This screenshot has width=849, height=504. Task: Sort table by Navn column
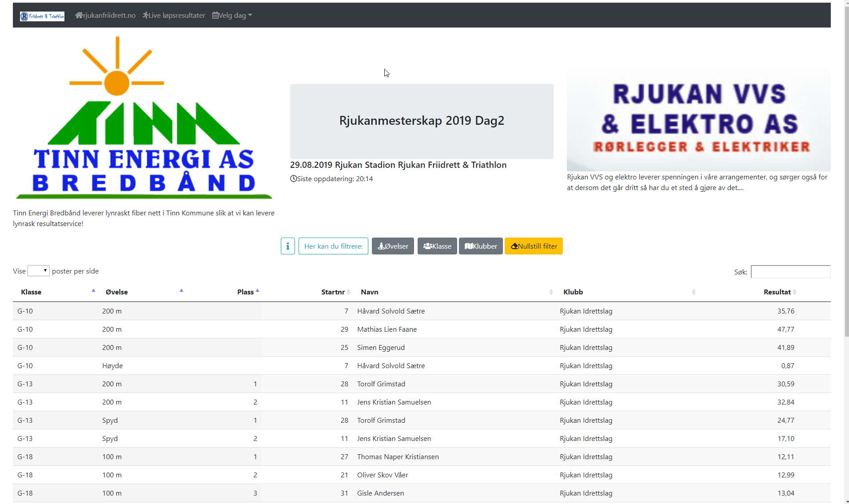[454, 292]
